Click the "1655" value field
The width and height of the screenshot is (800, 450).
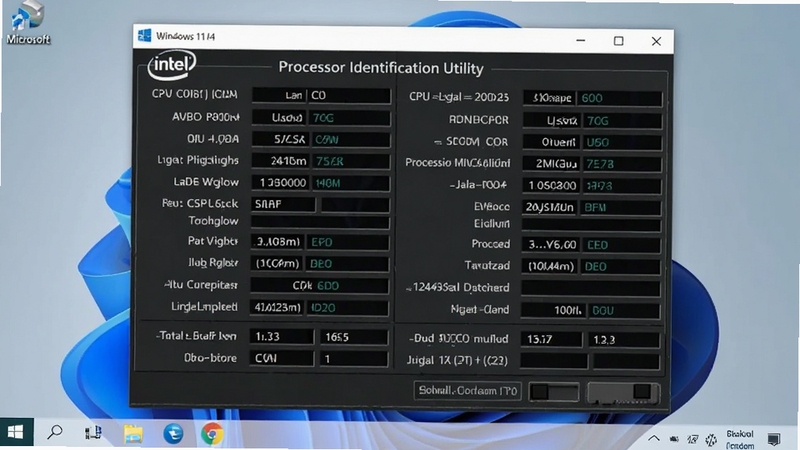pos(354,337)
